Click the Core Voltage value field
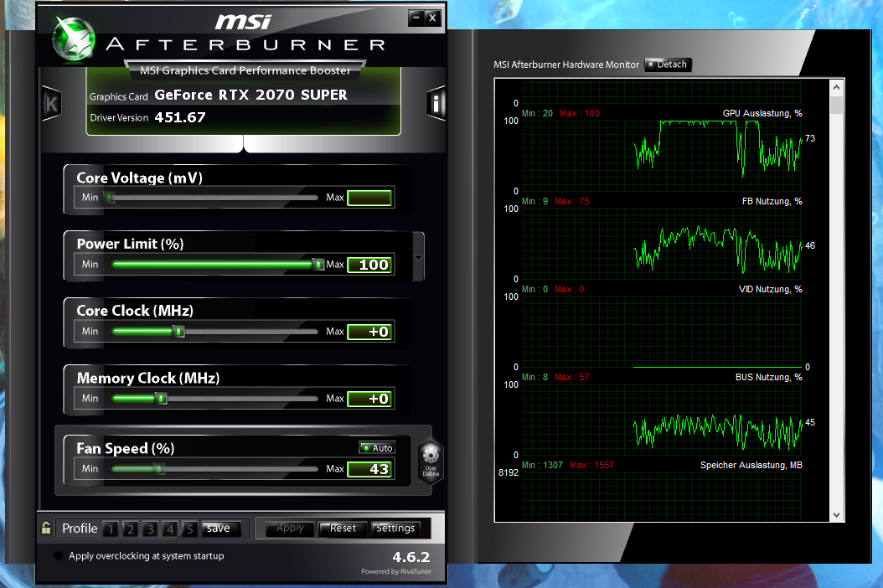 pos(369,198)
